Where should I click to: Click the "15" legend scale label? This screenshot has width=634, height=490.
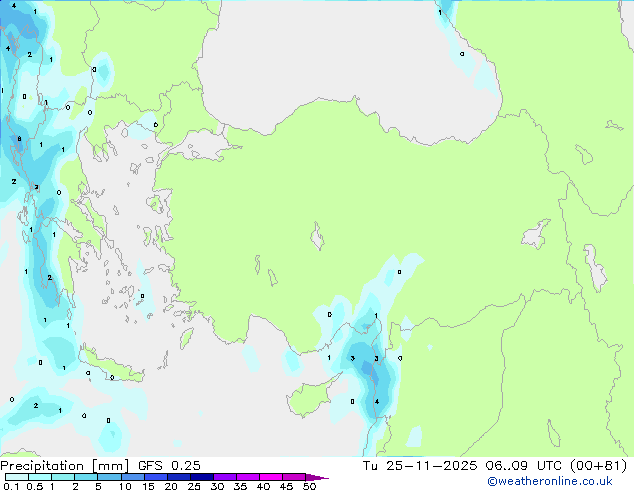click(x=148, y=486)
